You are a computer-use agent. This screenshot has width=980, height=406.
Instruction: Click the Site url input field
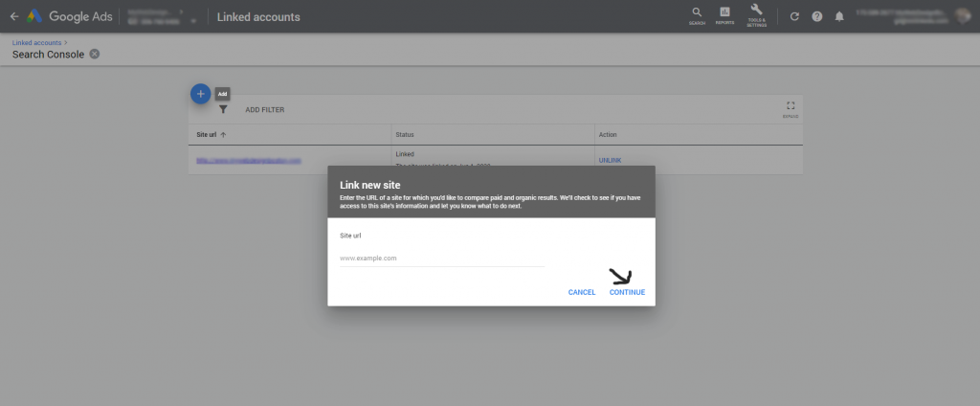coord(441,259)
